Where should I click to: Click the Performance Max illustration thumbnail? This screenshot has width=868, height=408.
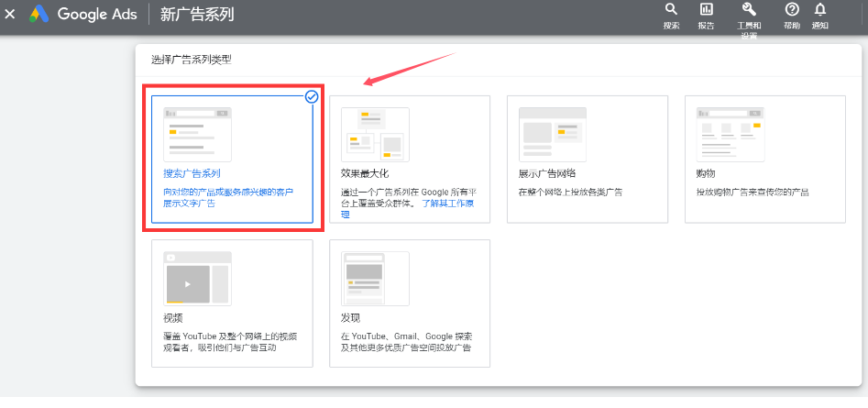point(375,135)
